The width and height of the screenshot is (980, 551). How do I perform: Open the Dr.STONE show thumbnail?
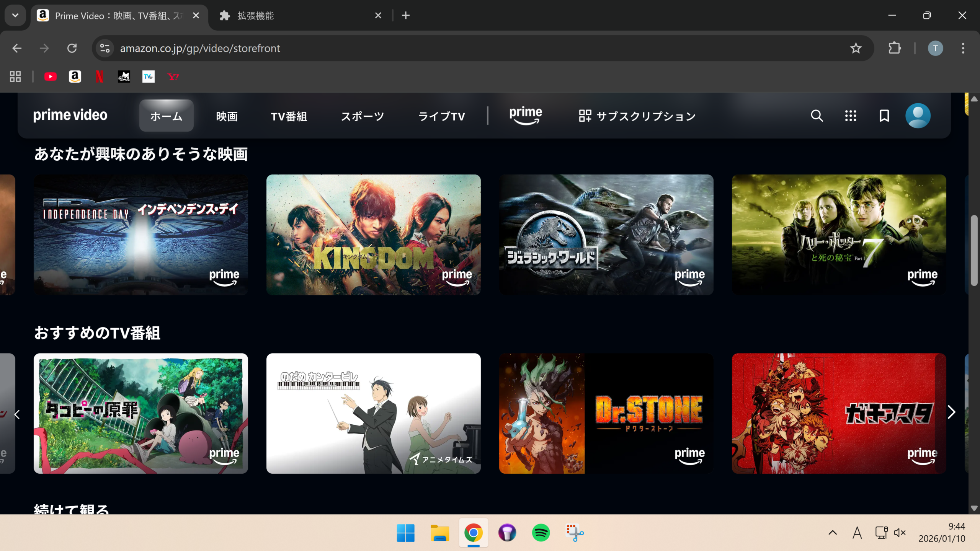tap(606, 413)
